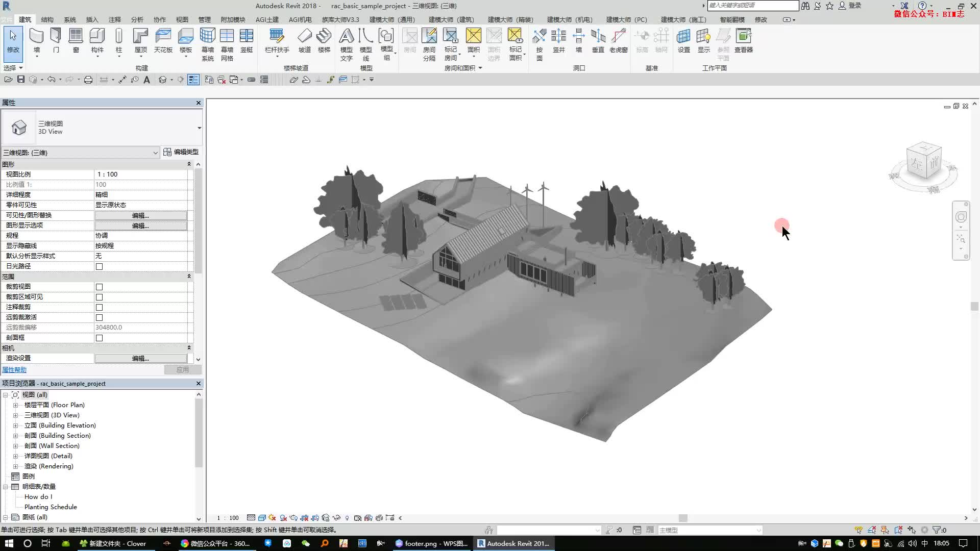Expand the Floor Plan (楼层平面) tree node
Image resolution: width=980 pixels, height=551 pixels.
click(15, 405)
